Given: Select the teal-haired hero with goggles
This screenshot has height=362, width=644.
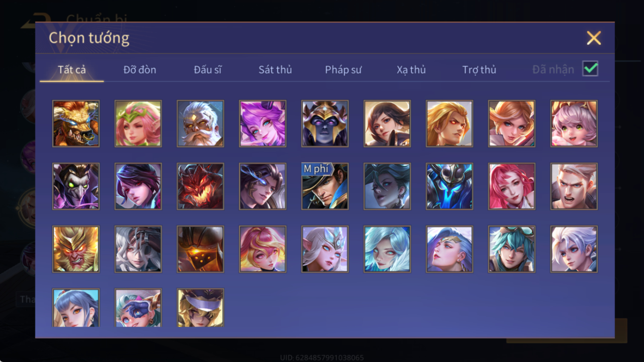Looking at the screenshot, I should (512, 249).
